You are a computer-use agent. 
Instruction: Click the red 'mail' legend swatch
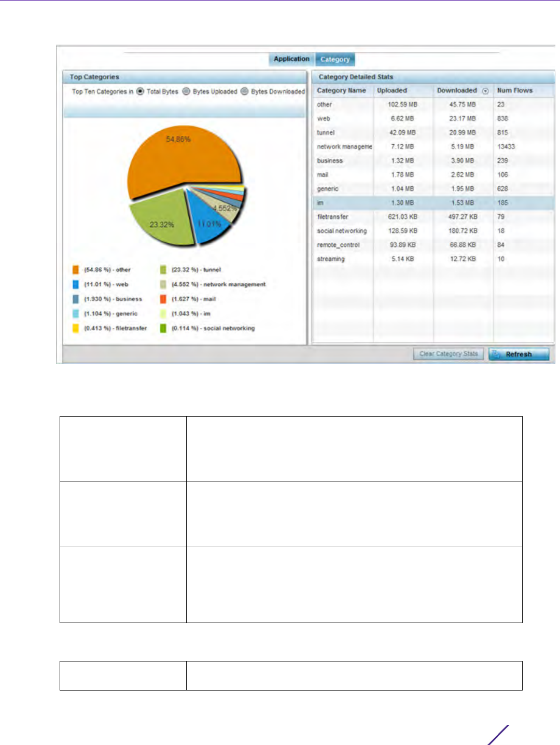coord(163,299)
